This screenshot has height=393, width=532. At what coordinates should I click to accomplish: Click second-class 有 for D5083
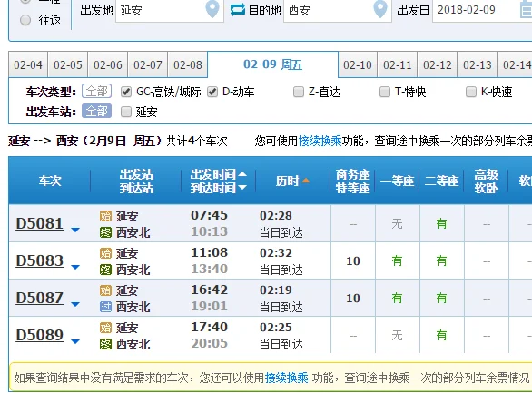coord(441,261)
